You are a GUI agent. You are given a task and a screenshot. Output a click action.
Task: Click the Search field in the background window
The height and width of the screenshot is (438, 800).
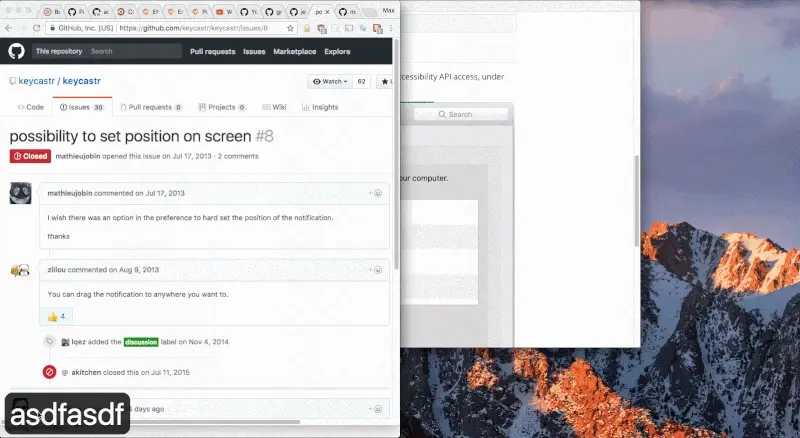(460, 115)
